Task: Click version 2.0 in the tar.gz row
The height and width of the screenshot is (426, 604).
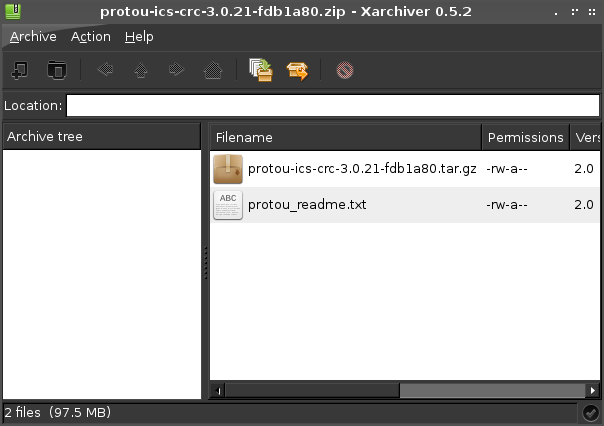Action: (x=584, y=169)
